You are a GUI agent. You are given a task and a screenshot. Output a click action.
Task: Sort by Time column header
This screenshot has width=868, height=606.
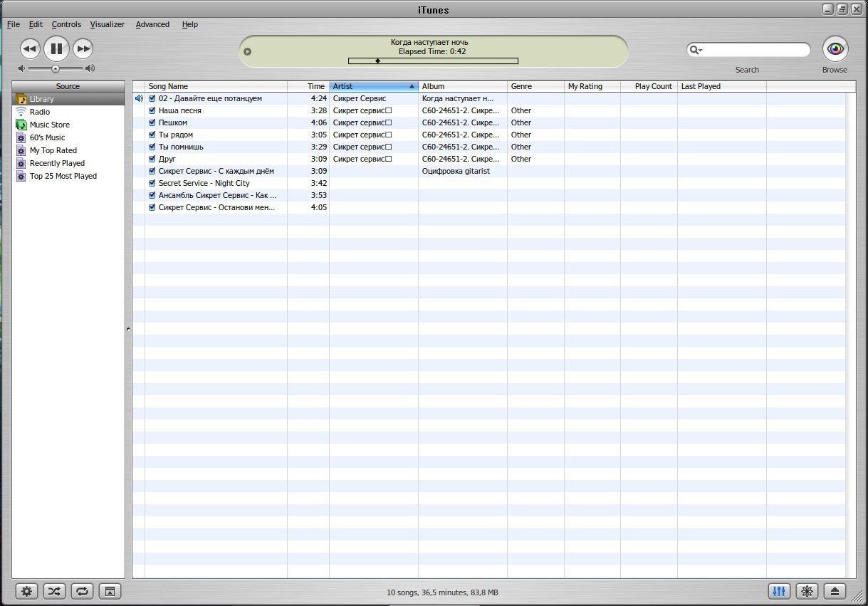click(x=308, y=86)
